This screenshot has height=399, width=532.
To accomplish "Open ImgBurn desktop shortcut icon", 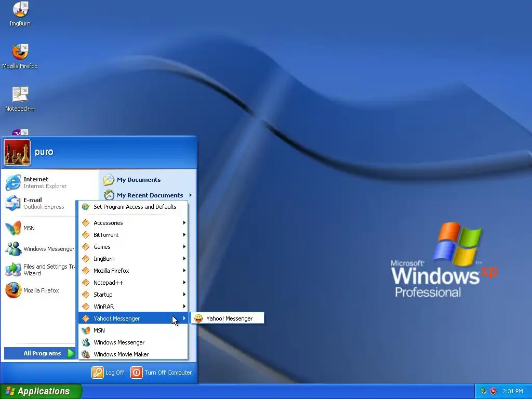I will pyautogui.click(x=20, y=9).
